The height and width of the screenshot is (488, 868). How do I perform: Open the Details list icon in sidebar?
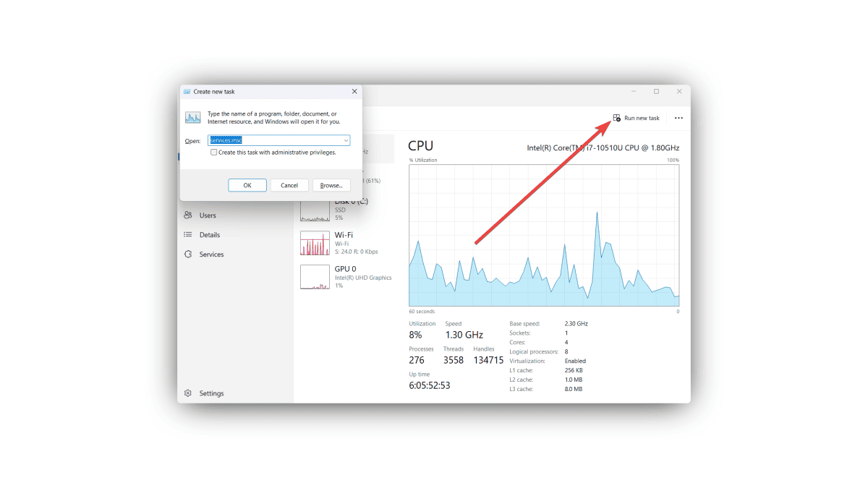[x=188, y=235]
